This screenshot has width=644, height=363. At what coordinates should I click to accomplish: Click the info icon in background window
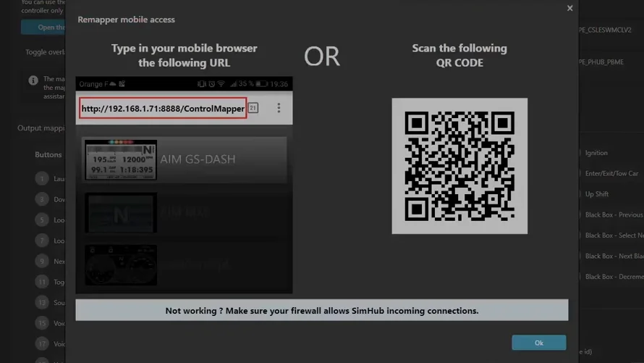[33, 80]
